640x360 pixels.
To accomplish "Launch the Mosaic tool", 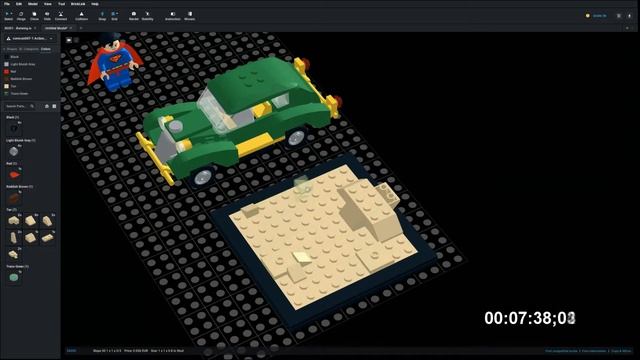I will tap(189, 16).
